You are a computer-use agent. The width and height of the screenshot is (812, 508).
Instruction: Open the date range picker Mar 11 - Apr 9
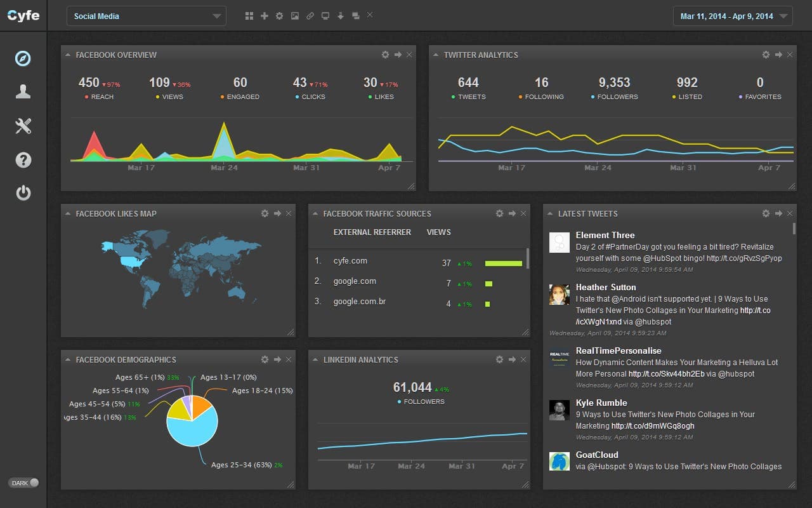click(x=732, y=15)
